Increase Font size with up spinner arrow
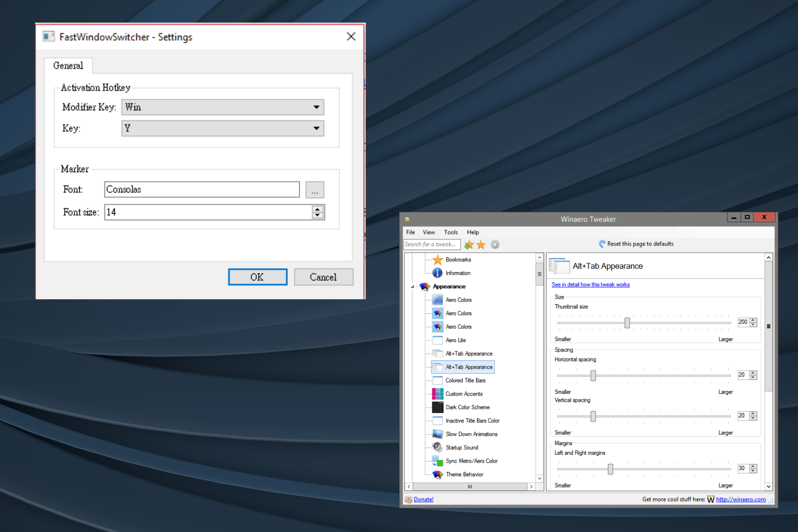798x532 pixels. click(x=318, y=209)
